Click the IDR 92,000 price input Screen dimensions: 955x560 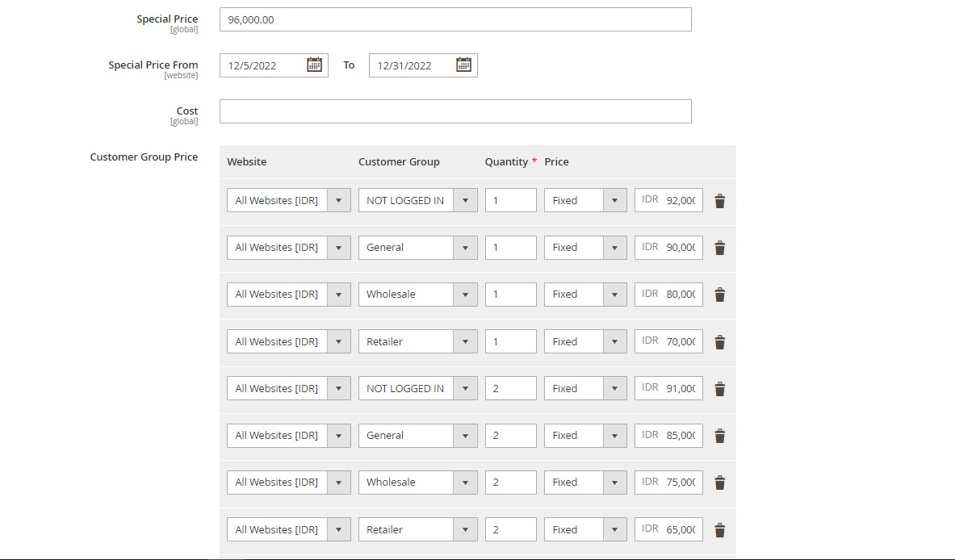click(x=676, y=200)
